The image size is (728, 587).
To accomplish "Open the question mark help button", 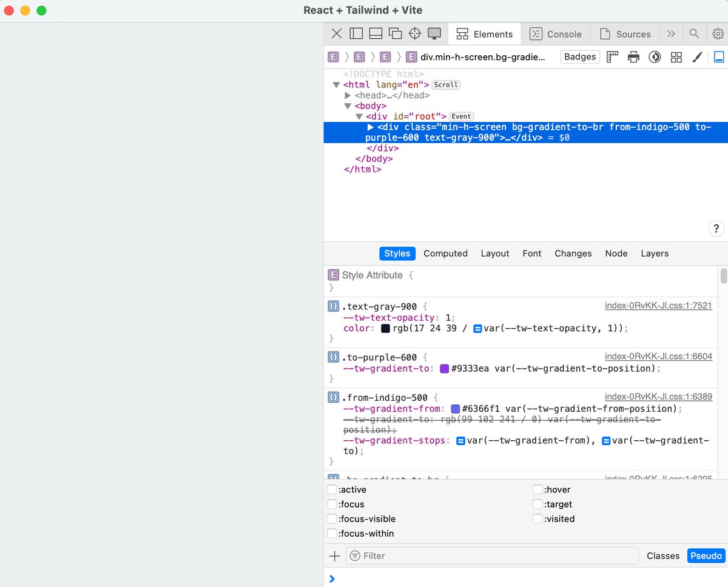I will (716, 229).
